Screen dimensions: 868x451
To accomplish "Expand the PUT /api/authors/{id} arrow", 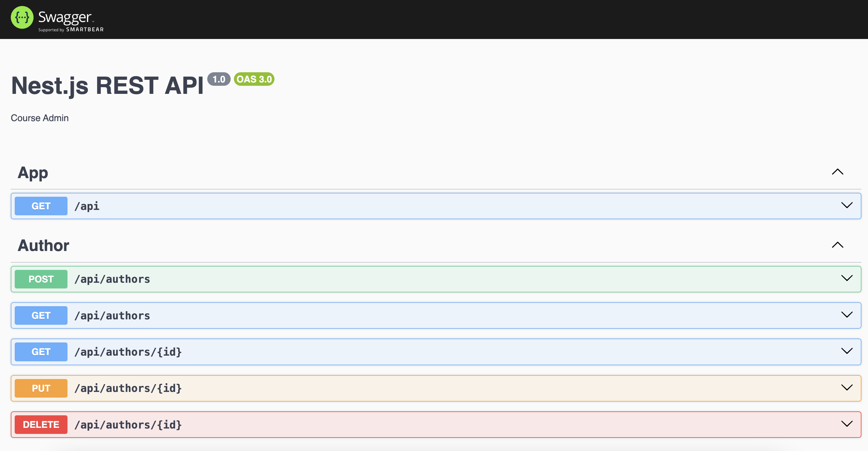I will tap(846, 388).
